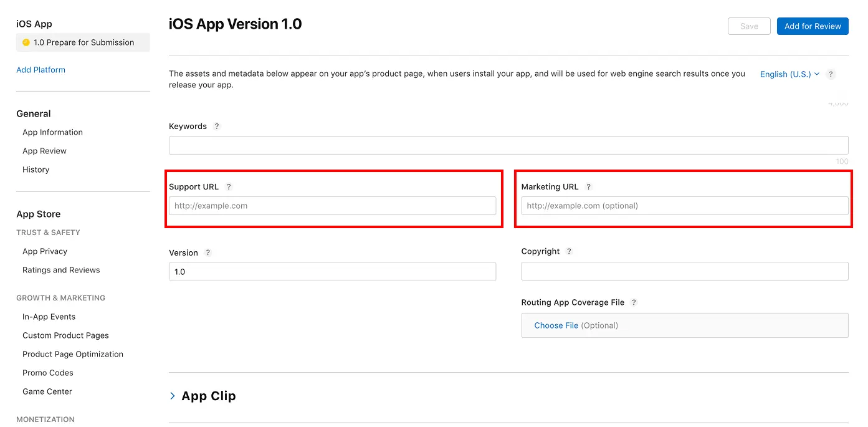This screenshot has width=868, height=427.
Task: Open Custom Product Pages
Action: pos(65,335)
